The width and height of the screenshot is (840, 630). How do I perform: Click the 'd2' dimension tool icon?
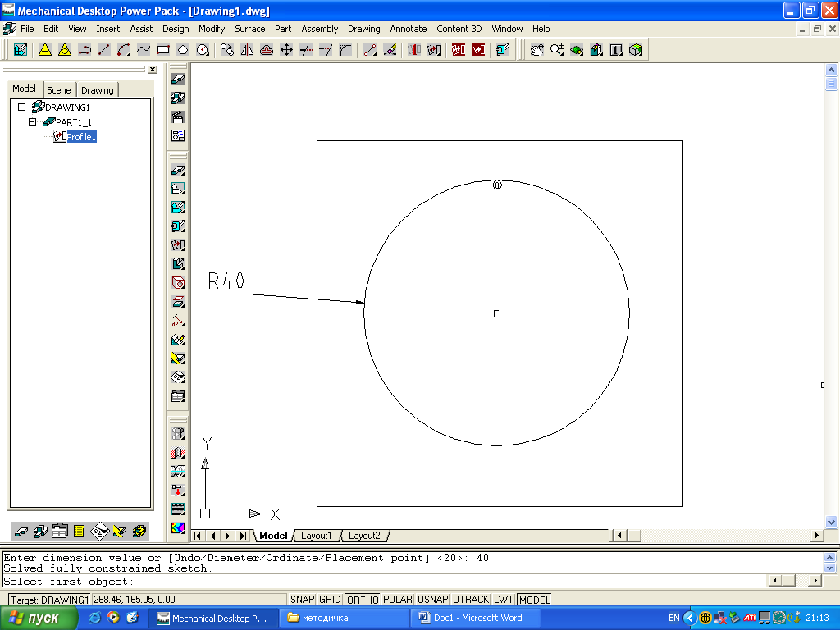[178, 321]
